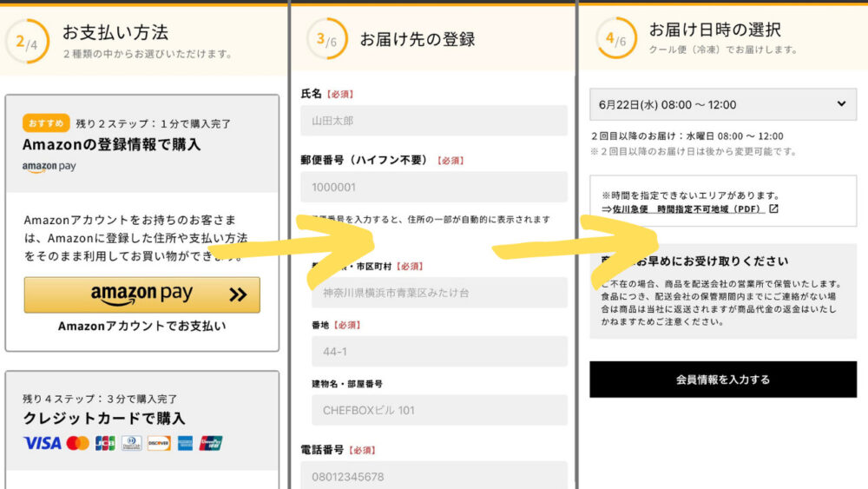The width and height of the screenshot is (868, 489).
Task: Click the 残り4ステップ：3分で購入完了 text
Action: 100,399
